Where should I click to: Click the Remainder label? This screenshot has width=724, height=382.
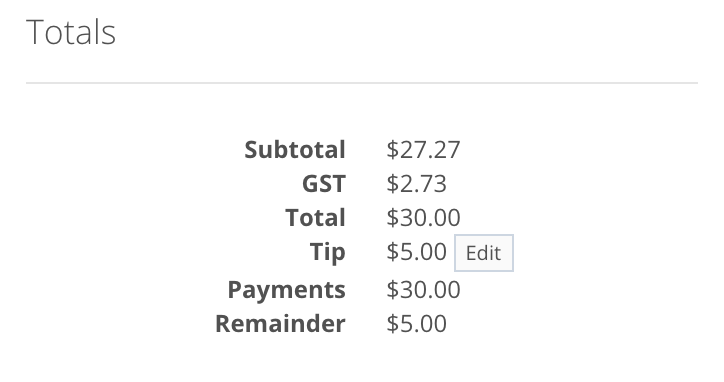tap(280, 323)
